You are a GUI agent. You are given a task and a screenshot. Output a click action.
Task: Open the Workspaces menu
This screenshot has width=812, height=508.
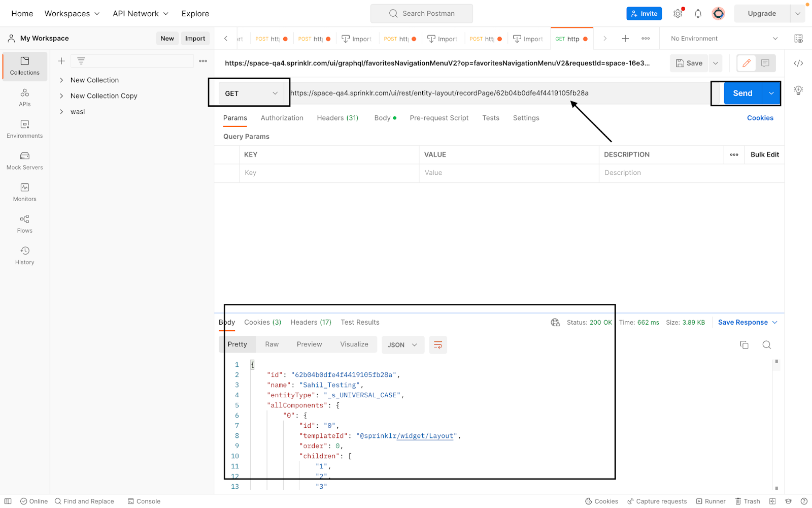(x=72, y=14)
